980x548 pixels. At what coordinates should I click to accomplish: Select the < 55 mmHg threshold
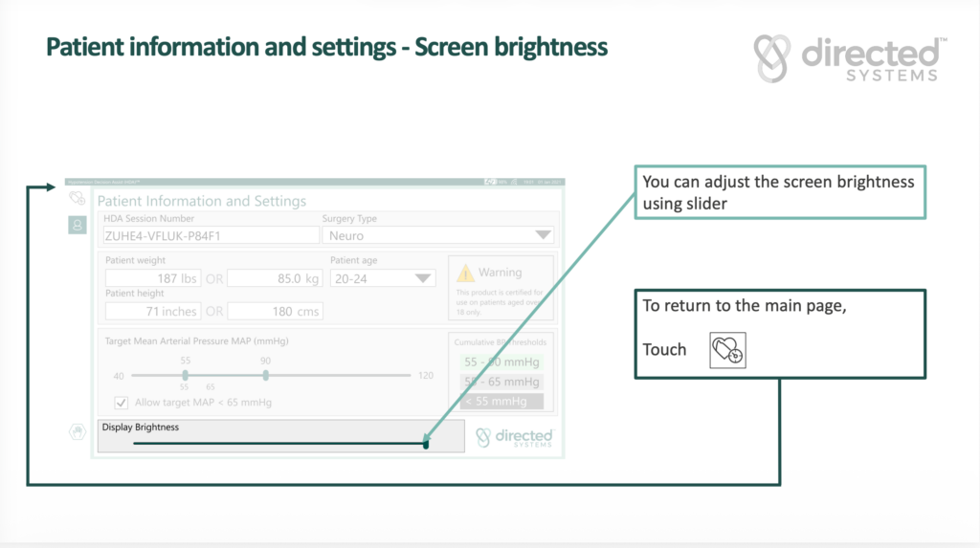click(x=501, y=401)
